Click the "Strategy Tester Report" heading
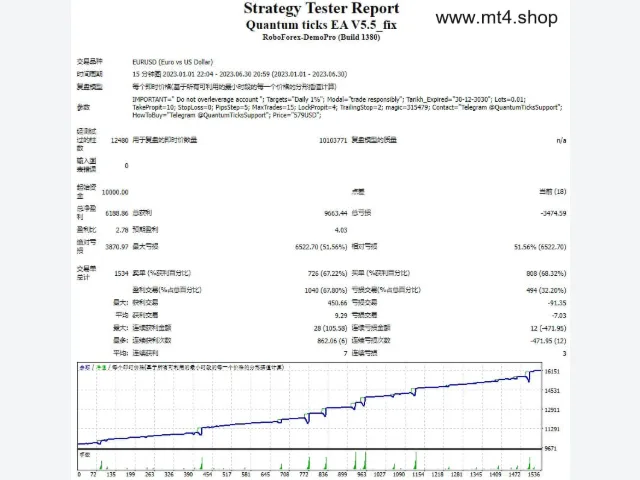640x480 pixels. pos(321,9)
